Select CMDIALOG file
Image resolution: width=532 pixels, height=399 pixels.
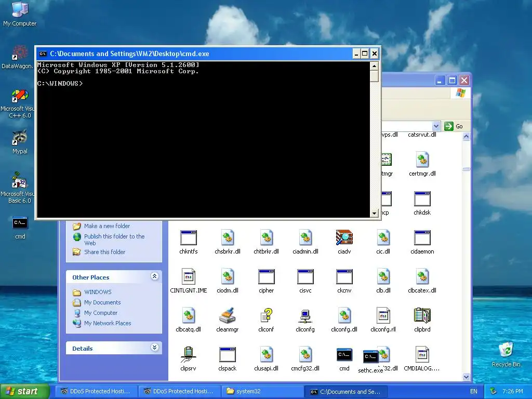tap(422, 359)
